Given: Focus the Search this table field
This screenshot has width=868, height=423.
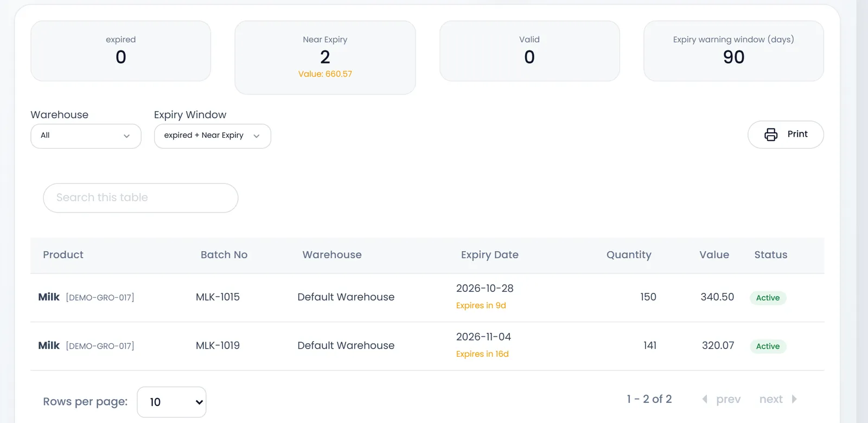Looking at the screenshot, I should coord(141,198).
